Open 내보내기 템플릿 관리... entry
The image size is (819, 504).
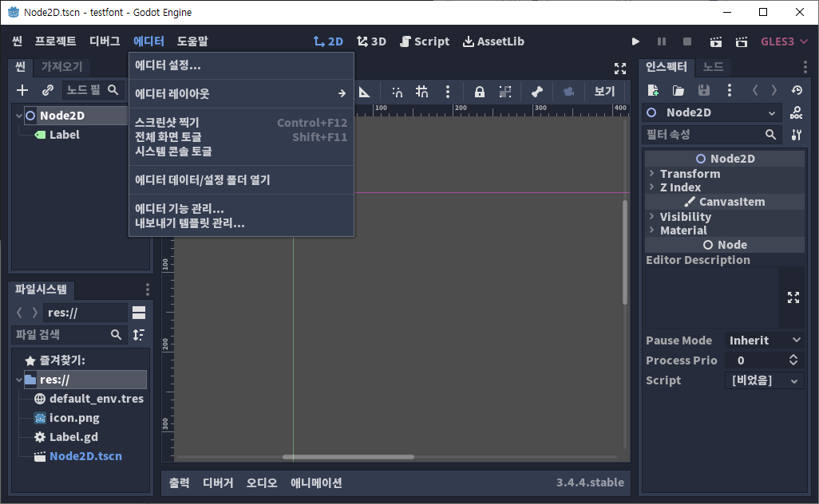pos(241,223)
